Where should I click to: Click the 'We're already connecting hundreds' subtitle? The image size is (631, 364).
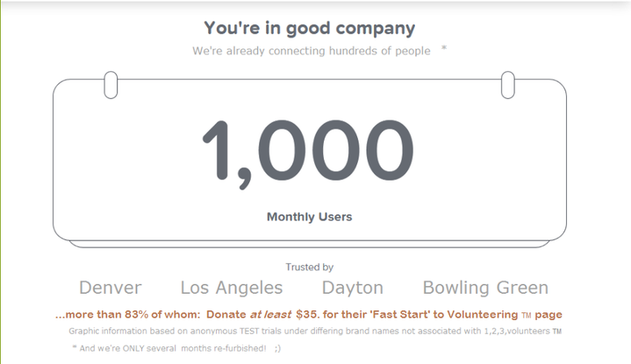coord(312,51)
